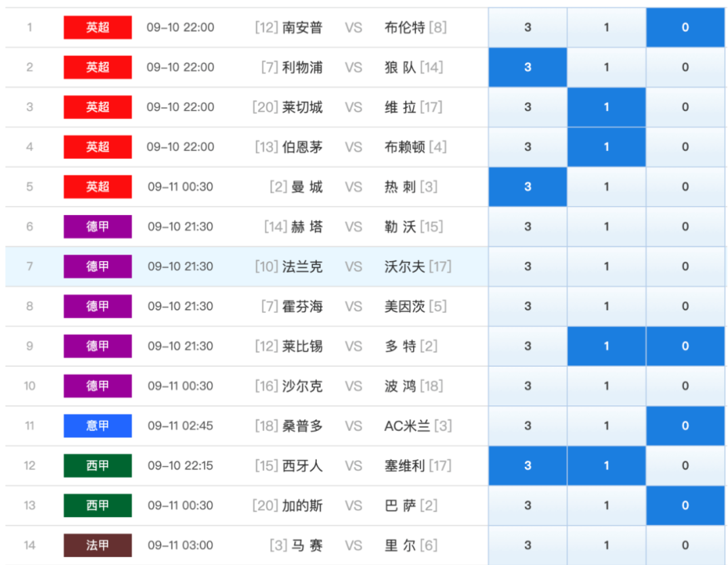The width and height of the screenshot is (728, 565).
Task: Select 0 for 霍芬海 vs 美因茨
Action: (685, 307)
